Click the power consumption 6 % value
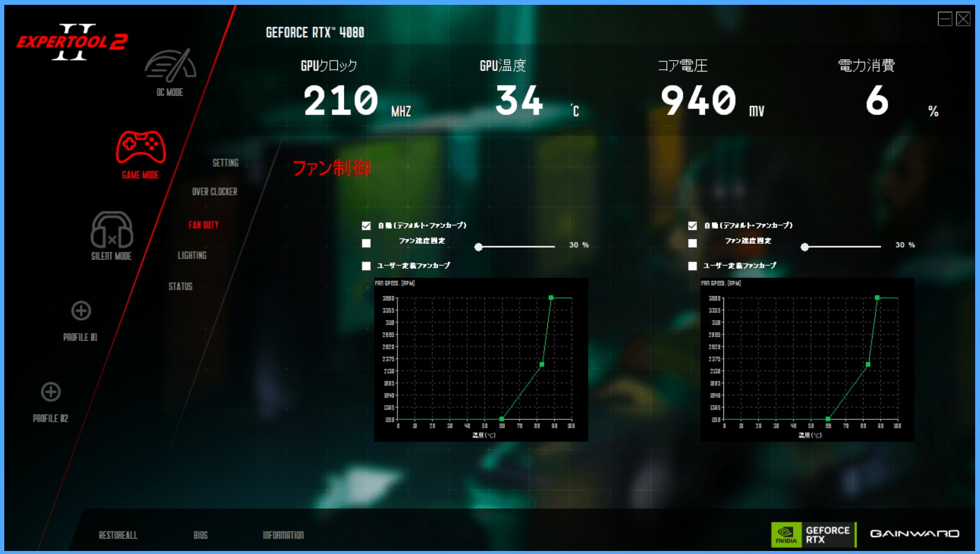The image size is (980, 554). click(877, 101)
